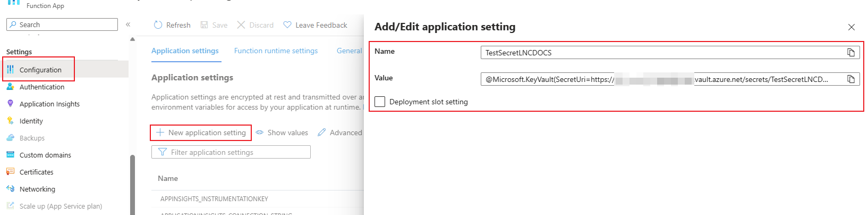The height and width of the screenshot is (215, 868).
Task: Switch to the Application settings tab
Action: click(185, 51)
